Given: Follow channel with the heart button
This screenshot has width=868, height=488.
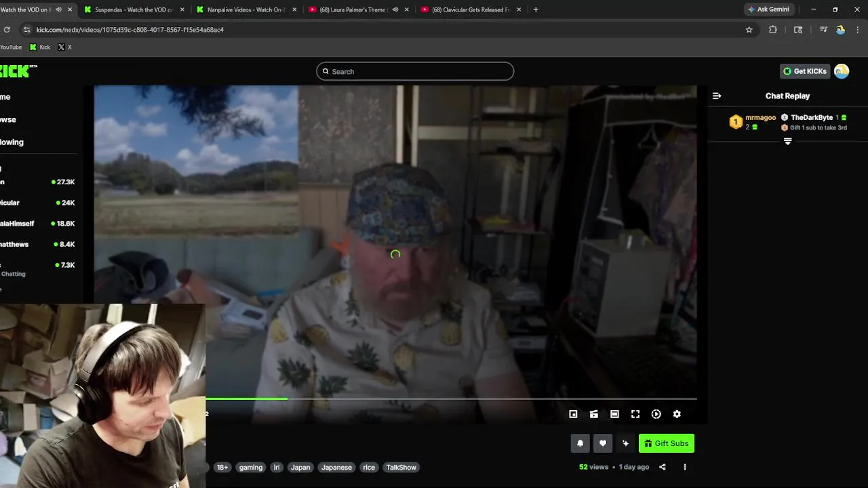Looking at the screenshot, I should pyautogui.click(x=603, y=443).
